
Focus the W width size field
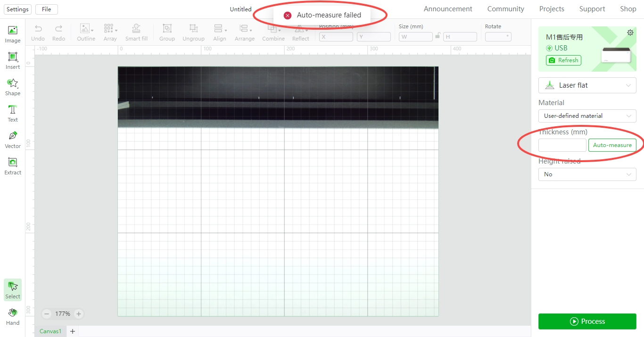click(x=416, y=37)
